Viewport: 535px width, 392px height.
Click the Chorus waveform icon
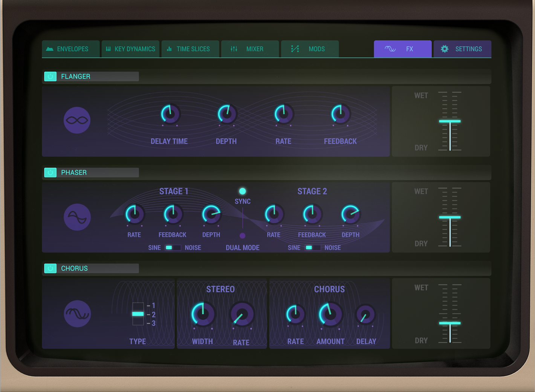pyautogui.click(x=77, y=314)
